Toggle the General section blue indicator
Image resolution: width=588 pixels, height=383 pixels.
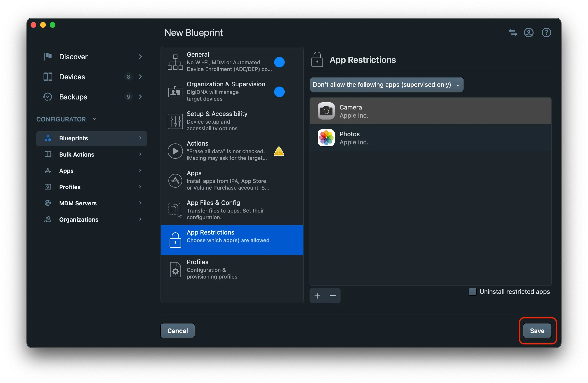tap(279, 62)
